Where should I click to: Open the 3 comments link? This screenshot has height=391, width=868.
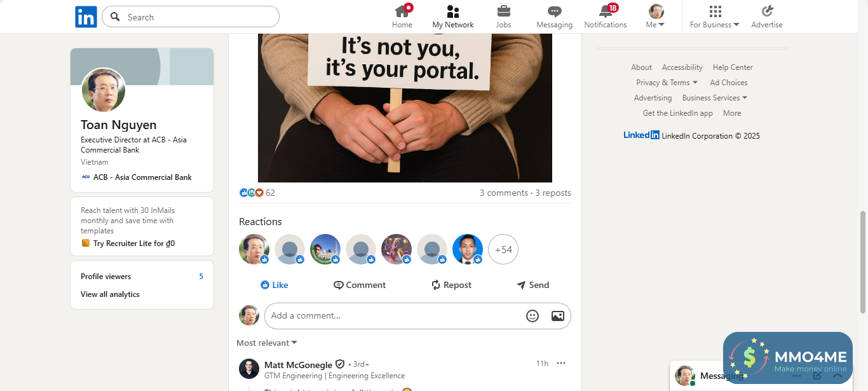coord(504,193)
